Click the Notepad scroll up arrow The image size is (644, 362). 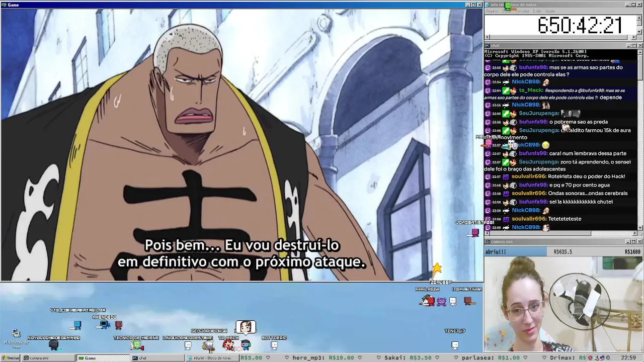(x=640, y=18)
